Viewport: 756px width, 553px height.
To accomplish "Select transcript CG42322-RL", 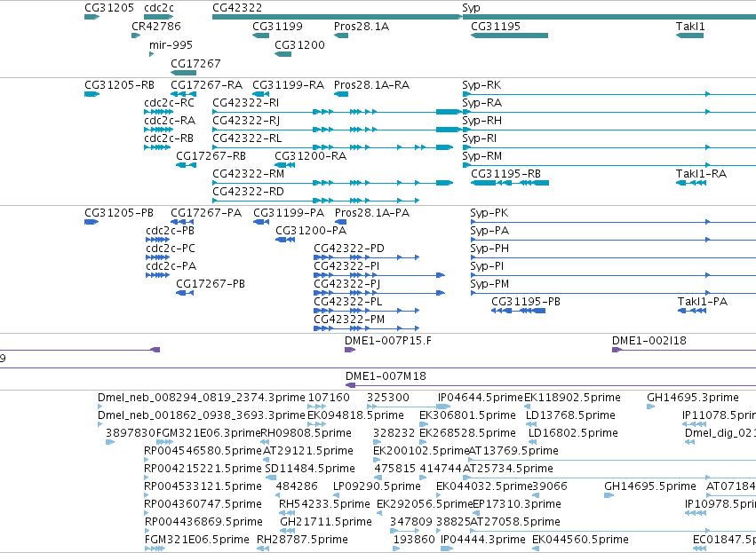I will tap(332, 147).
